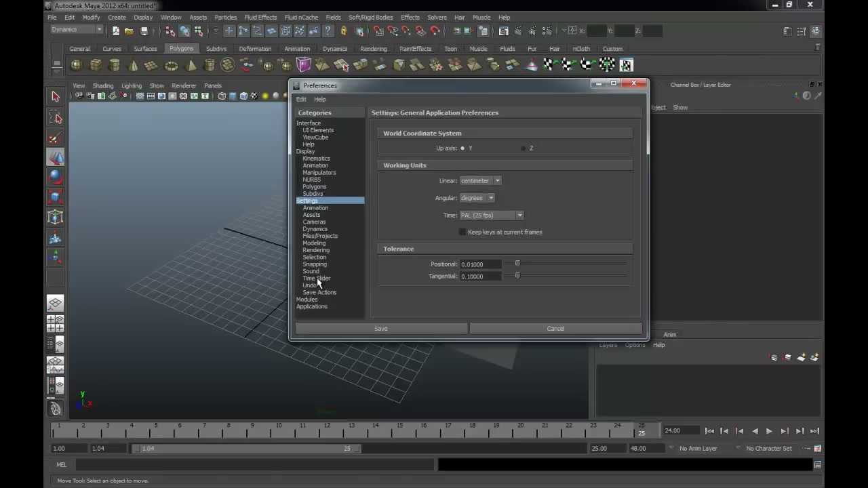868x488 pixels.
Task: Open the Fluid Effects menu
Action: [260, 17]
